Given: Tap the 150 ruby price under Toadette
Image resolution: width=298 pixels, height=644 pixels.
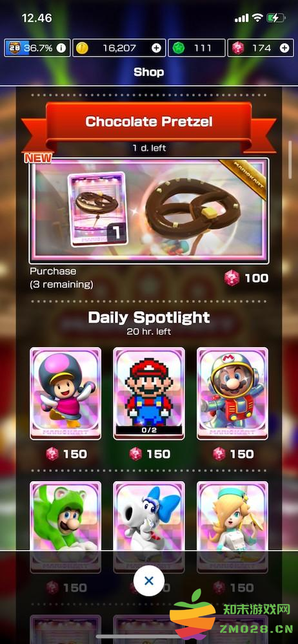Looking at the screenshot, I should pyautogui.click(x=66, y=454).
